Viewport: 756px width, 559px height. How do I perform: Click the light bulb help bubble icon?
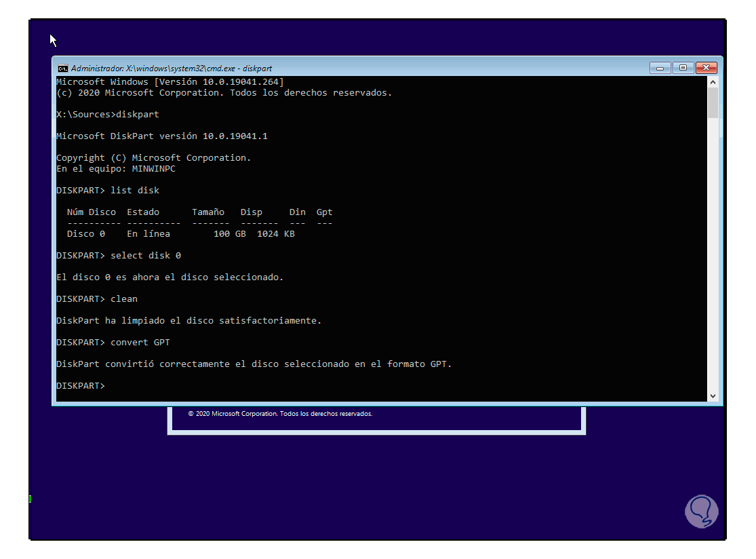point(701,511)
